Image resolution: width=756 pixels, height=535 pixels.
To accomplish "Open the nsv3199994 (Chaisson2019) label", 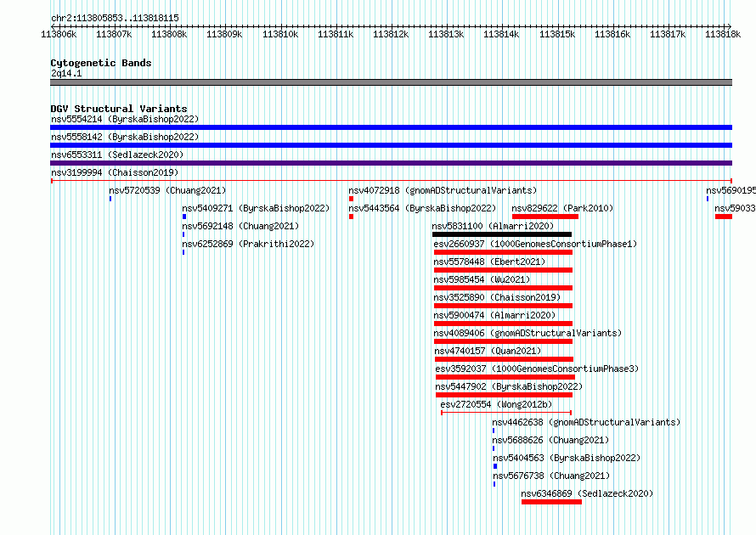I will click(115, 172).
